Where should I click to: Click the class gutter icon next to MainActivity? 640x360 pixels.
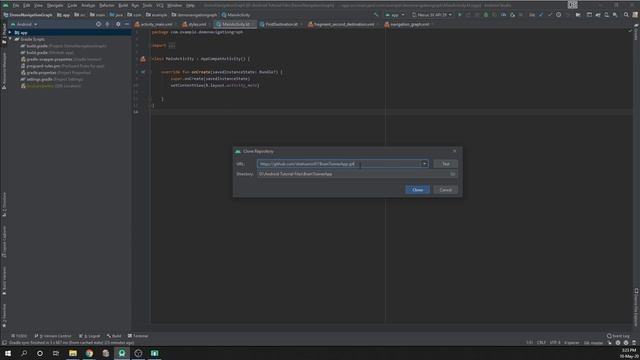(x=142, y=59)
